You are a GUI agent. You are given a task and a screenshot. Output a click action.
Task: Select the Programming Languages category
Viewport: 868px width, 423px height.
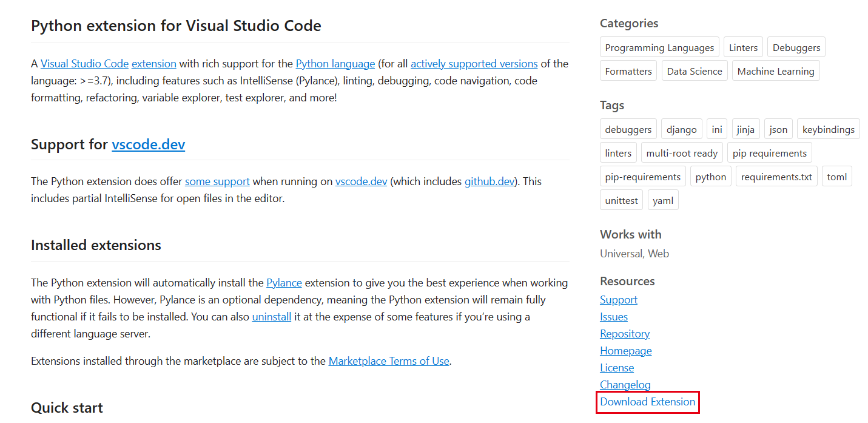pos(659,47)
